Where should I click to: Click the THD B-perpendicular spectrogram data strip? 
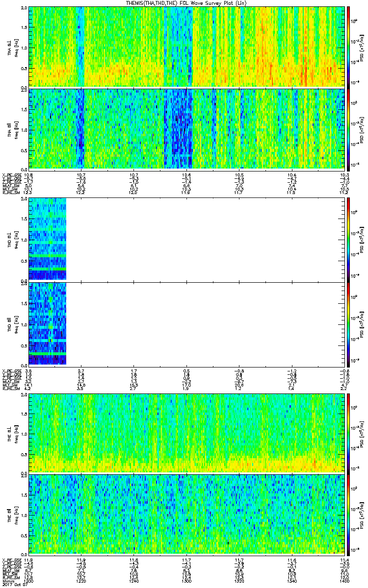[47, 239]
